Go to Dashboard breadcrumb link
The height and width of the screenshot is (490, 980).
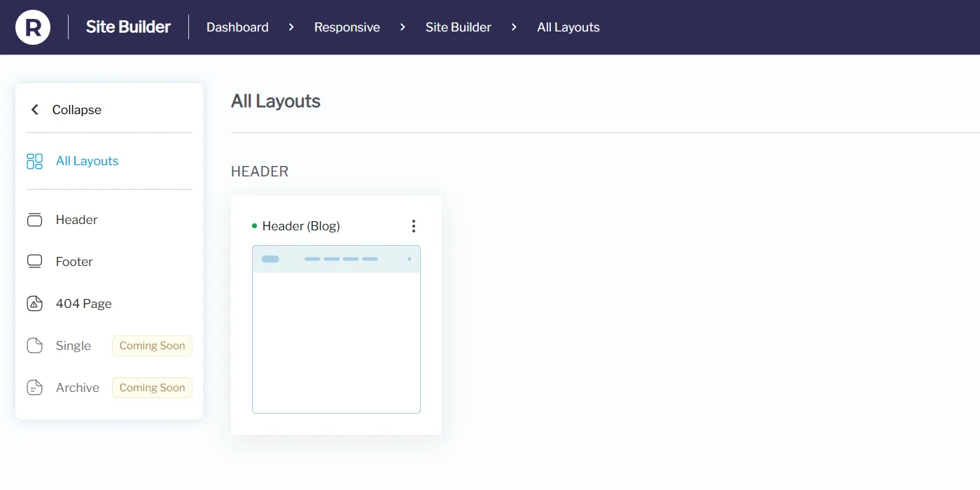(237, 27)
